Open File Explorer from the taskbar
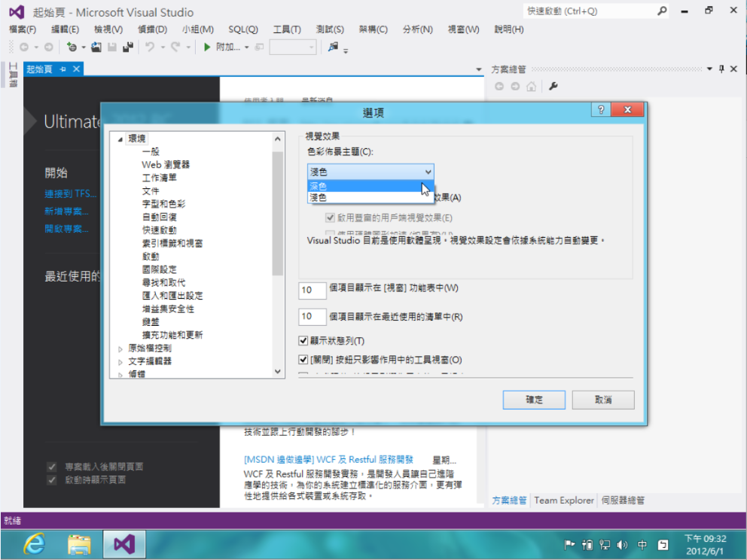Viewport: 747px width, 560px height. click(x=79, y=544)
